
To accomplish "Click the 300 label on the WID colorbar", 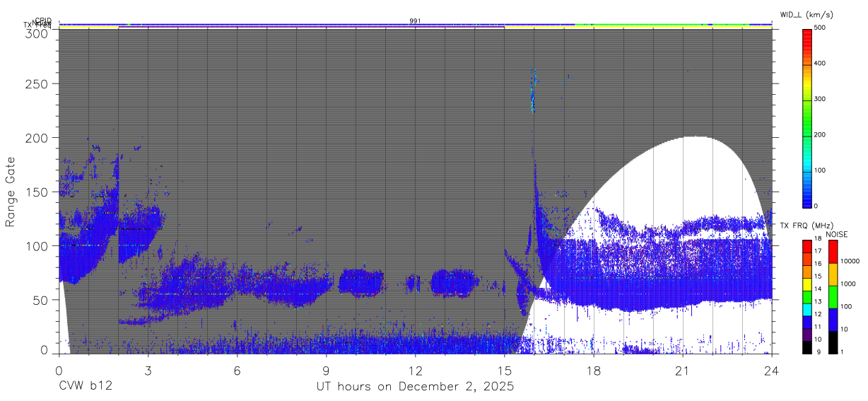I will 821,99.
